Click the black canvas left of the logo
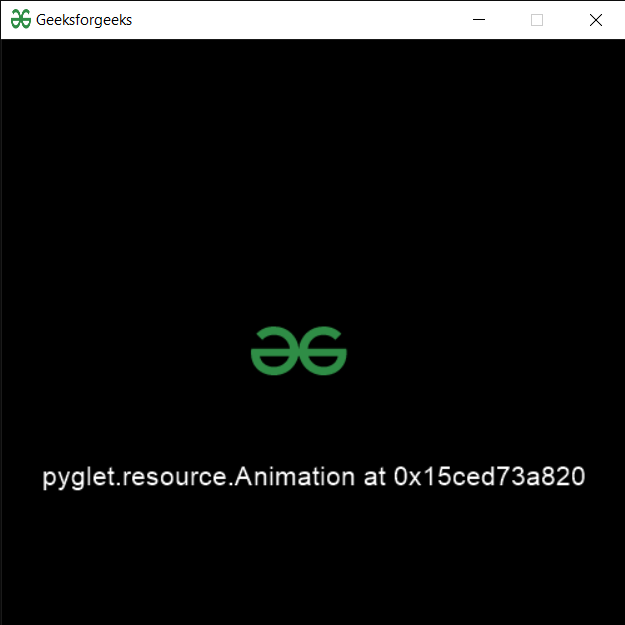 coord(126,351)
